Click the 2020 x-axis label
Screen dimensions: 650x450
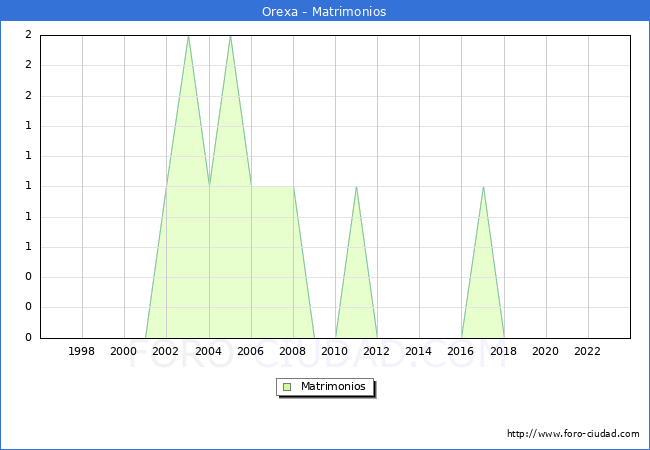[546, 351]
